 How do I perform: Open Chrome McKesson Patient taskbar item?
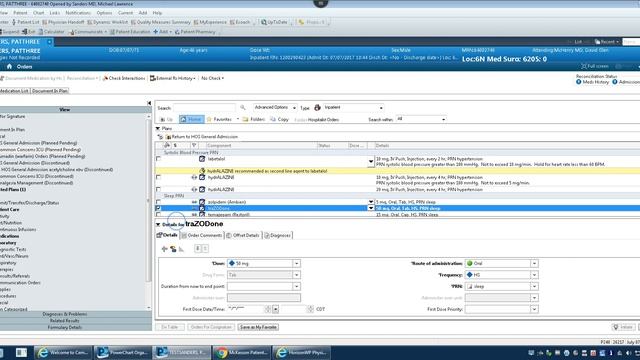[241, 353]
